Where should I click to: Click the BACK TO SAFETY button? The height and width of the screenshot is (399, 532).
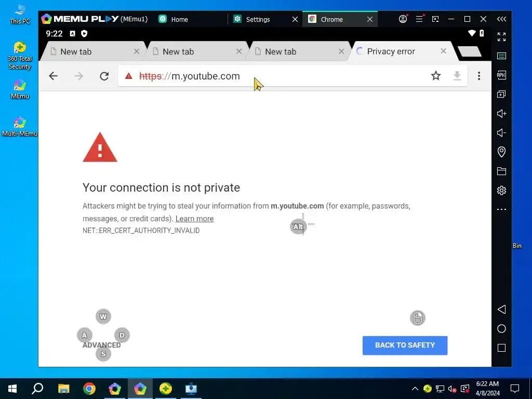[405, 345]
